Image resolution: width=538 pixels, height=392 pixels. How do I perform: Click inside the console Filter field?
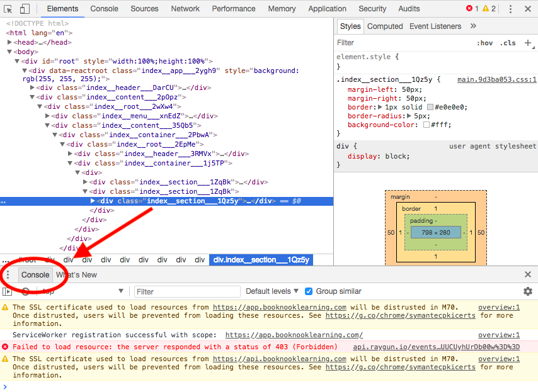(186, 291)
